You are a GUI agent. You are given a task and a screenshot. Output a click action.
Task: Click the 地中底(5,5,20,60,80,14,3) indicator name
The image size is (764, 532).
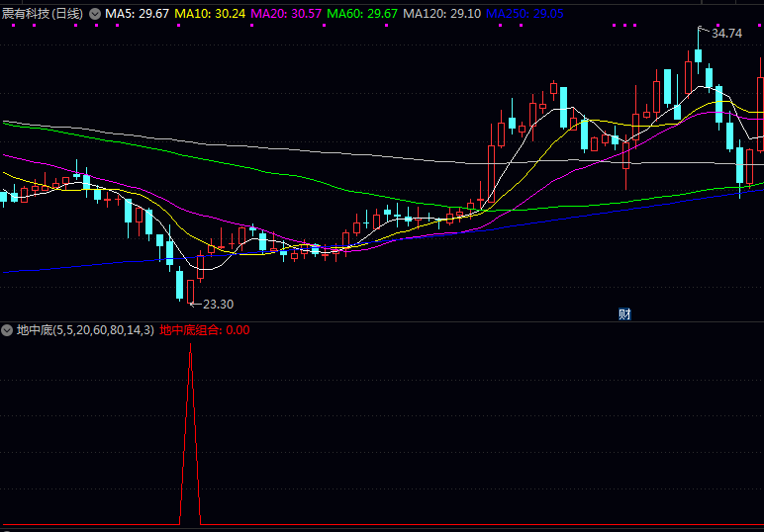point(85,330)
